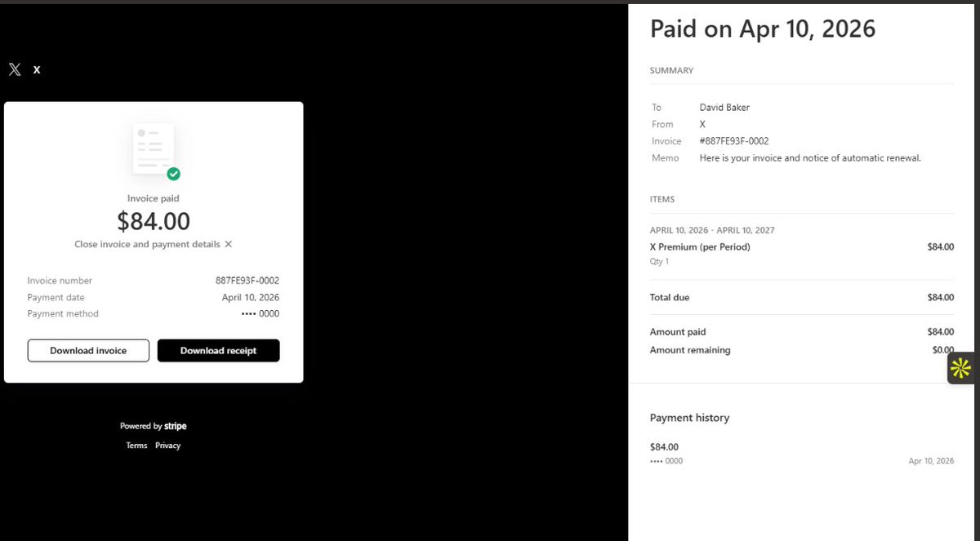This screenshot has height=541, width=980.
Task: Click the Paid on Apr 10, 2026 heading
Action: tap(763, 29)
